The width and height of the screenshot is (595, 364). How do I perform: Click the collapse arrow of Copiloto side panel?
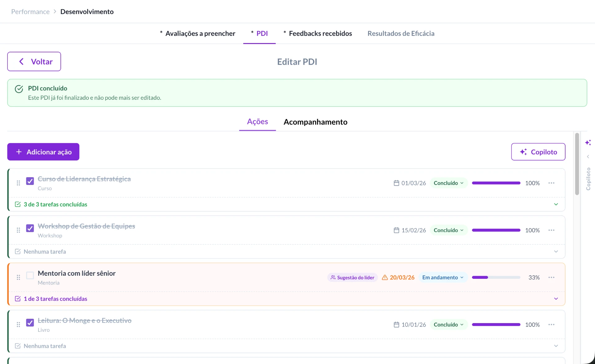(x=588, y=156)
